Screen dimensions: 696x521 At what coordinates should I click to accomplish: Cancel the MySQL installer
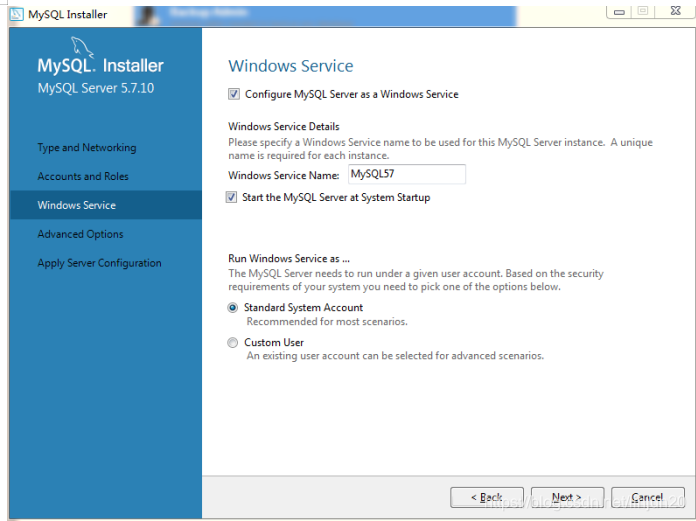(x=648, y=497)
